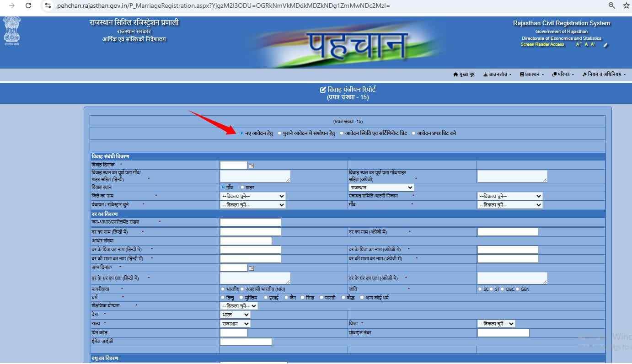This screenshot has width=632, height=364.
Task: Open the groom's birth date (जन्म दिनांक) calendar
Action: tap(251, 268)
